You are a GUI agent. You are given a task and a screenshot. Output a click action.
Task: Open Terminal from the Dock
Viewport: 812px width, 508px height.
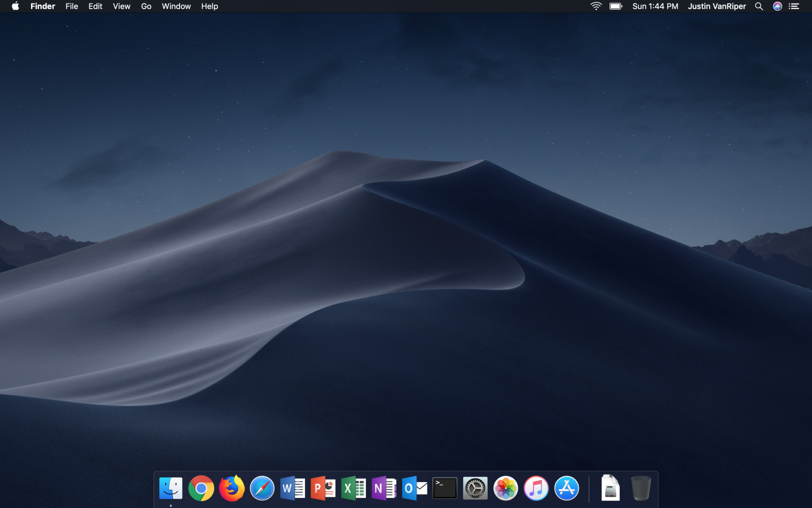445,488
